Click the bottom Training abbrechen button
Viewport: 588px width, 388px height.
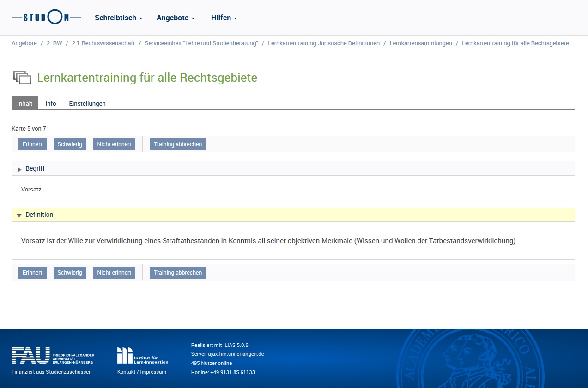tap(178, 273)
